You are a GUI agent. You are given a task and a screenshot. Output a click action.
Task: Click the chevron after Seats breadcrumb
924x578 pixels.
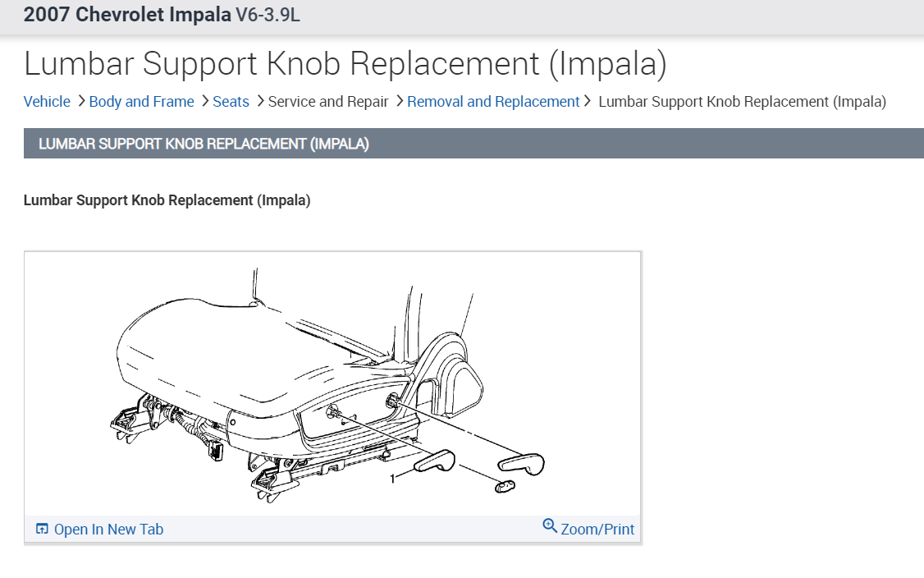point(260,101)
